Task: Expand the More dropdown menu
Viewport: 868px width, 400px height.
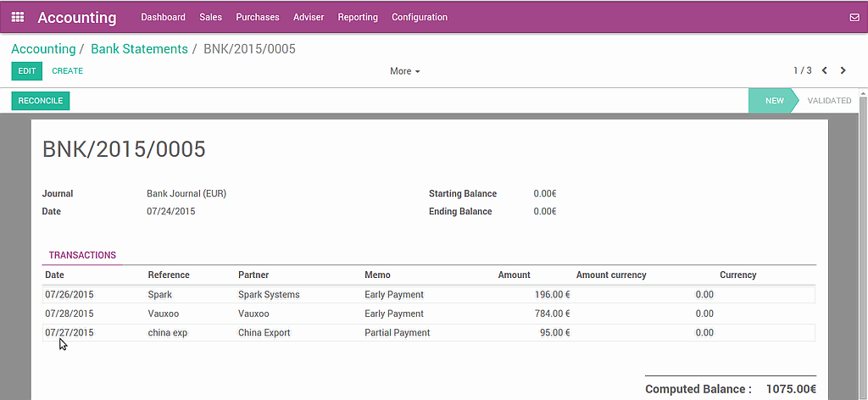Action: [404, 71]
